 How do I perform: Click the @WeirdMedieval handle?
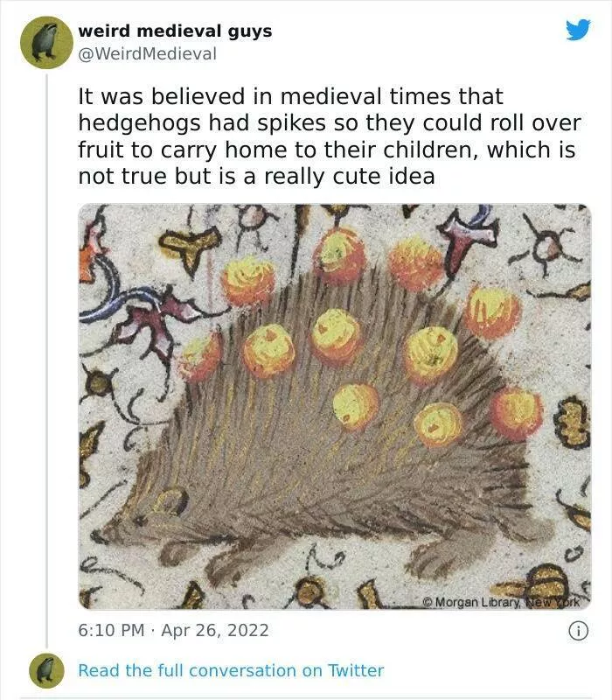click(x=148, y=53)
